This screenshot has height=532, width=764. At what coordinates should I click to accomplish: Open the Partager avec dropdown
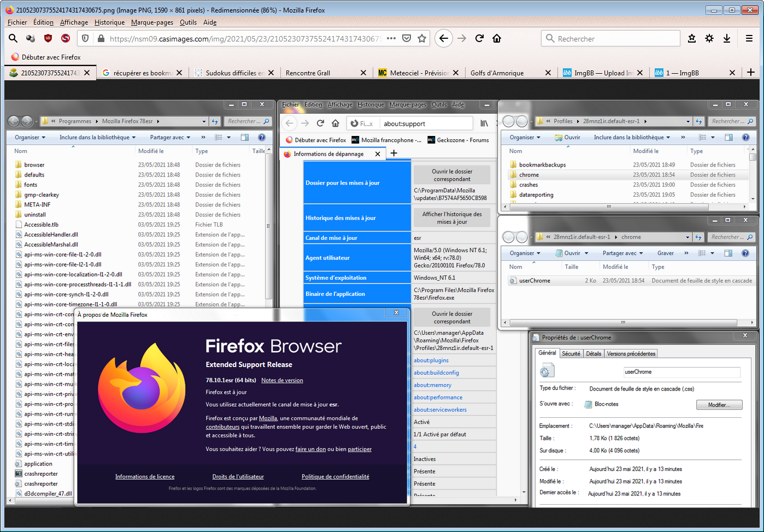[x=171, y=137]
